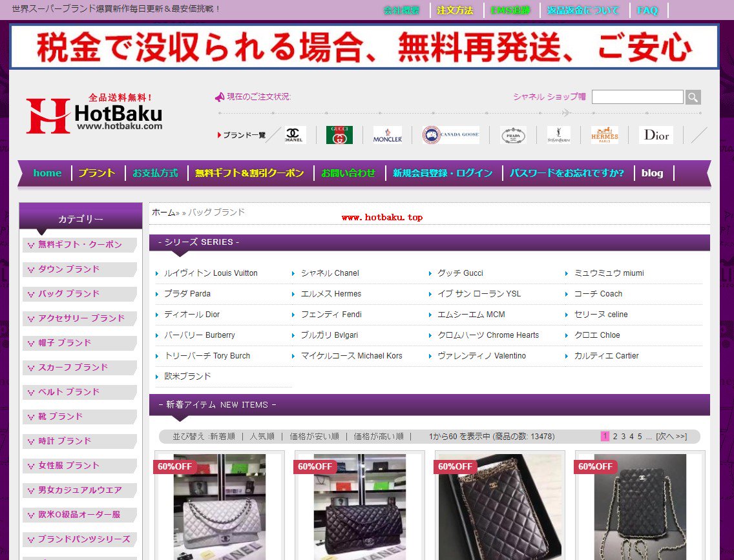Go to page 2 of results
Image resolution: width=734 pixels, height=560 pixels.
click(x=615, y=437)
